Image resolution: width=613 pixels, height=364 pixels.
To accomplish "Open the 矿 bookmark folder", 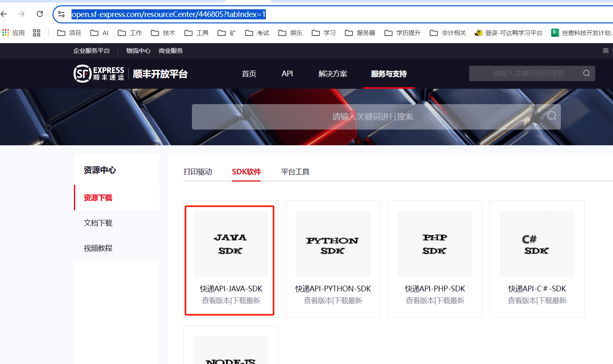I will pos(227,33).
